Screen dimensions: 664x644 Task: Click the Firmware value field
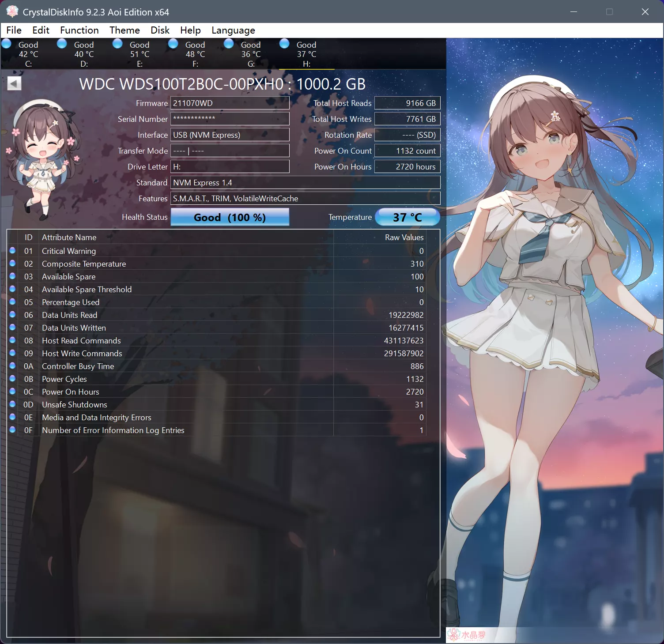coord(230,103)
